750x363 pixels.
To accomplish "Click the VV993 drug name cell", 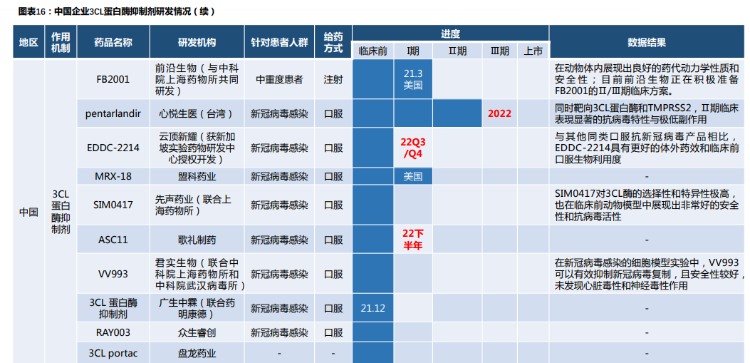I will pyautogui.click(x=113, y=274).
